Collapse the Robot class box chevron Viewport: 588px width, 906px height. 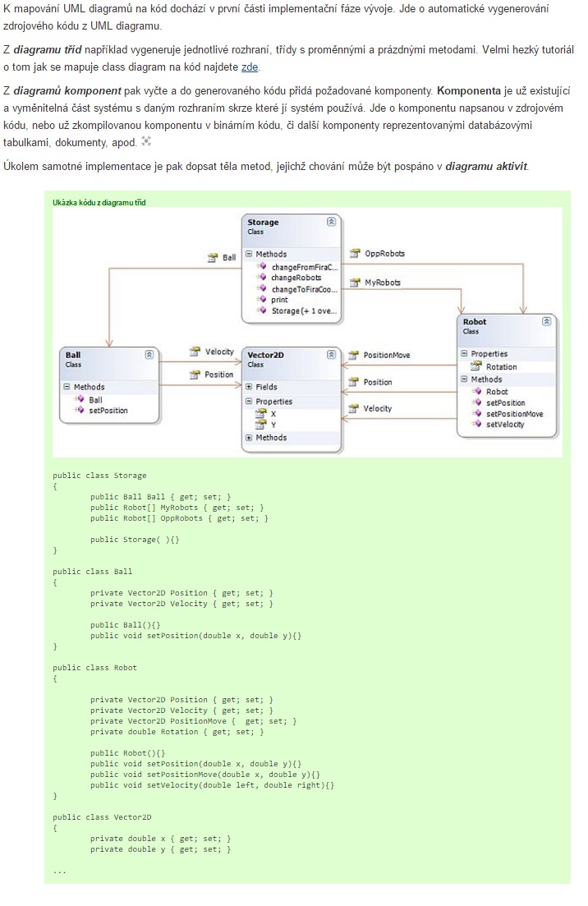tap(546, 321)
